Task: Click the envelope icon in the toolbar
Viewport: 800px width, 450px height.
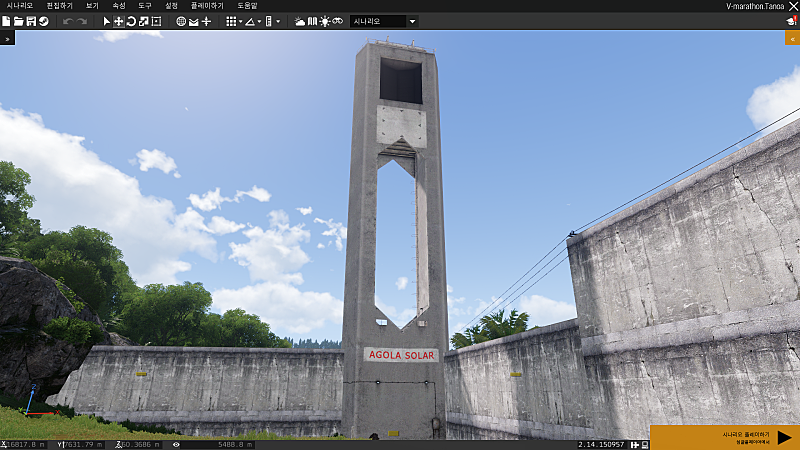Action: 194,21
